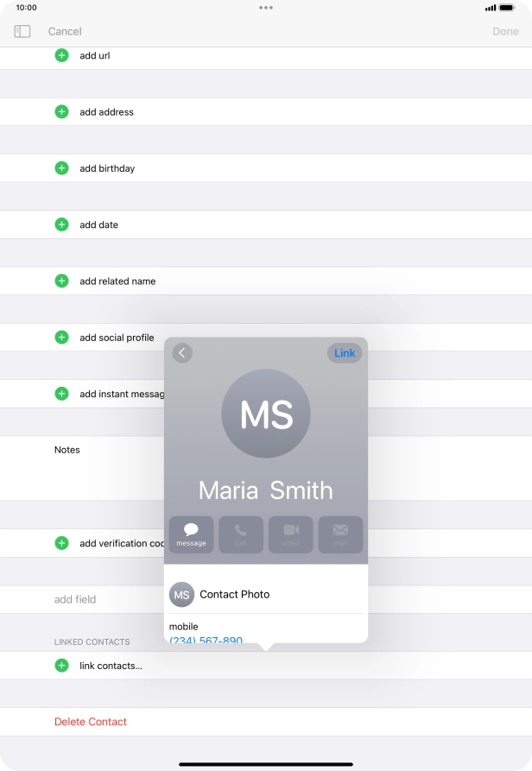The image size is (532, 771).
Task: Tap green plus next to add url
Action: [x=61, y=55]
